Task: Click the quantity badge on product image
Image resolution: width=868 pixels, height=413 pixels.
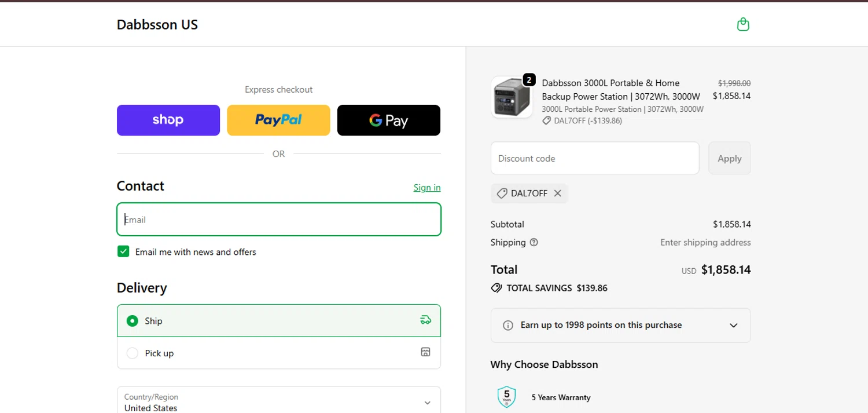Action: click(x=529, y=80)
